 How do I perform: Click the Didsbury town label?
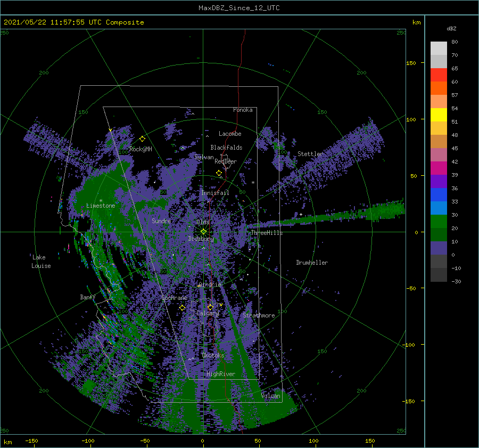(x=201, y=239)
